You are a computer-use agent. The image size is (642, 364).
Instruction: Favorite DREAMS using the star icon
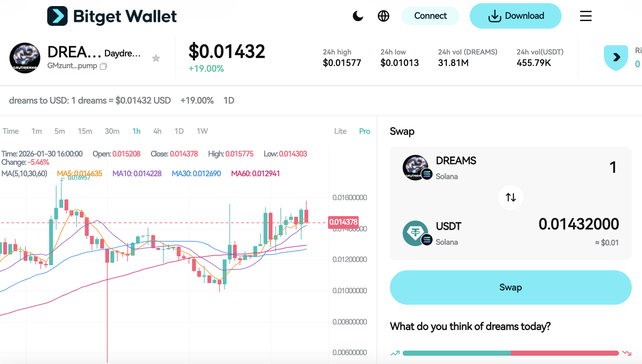tap(156, 58)
